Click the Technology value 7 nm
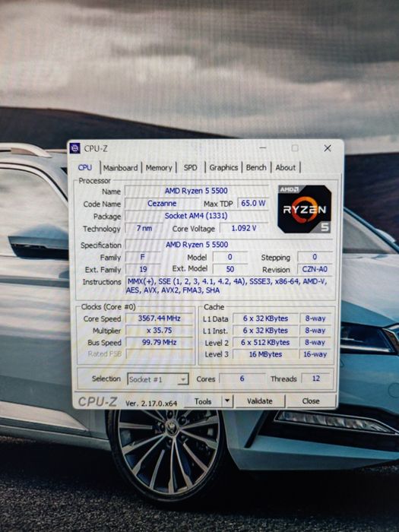This screenshot has height=532, width=399. click(144, 228)
